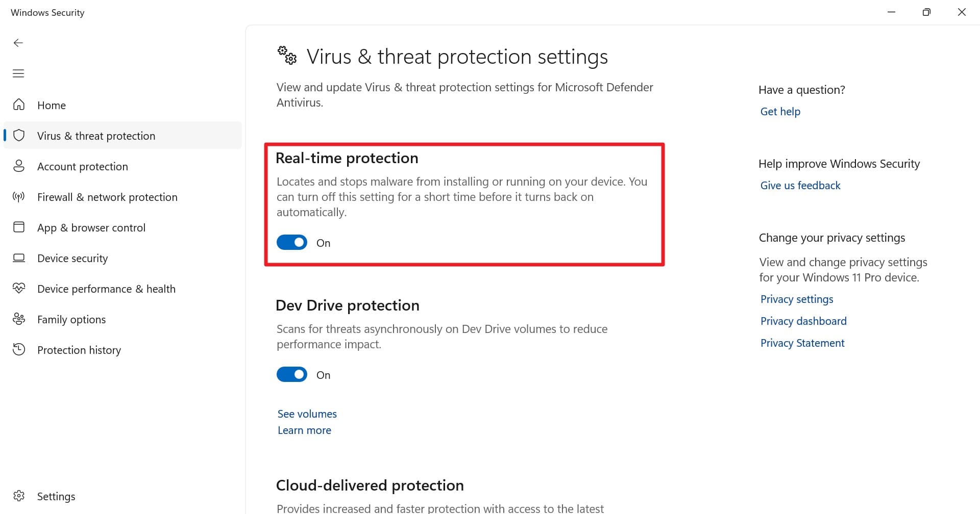Screen dimensions: 980x514
Task: Open the Family options icon
Action: pos(19,319)
